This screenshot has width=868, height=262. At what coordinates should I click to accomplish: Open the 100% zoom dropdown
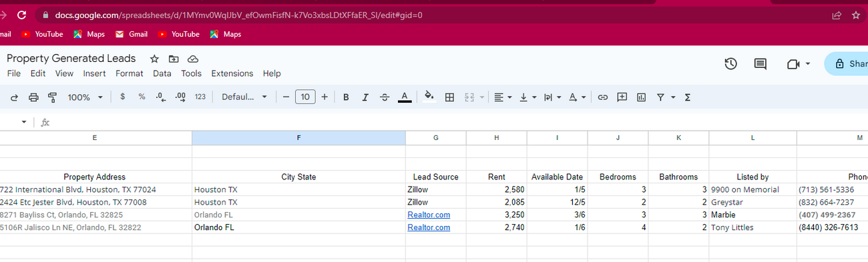[85, 97]
